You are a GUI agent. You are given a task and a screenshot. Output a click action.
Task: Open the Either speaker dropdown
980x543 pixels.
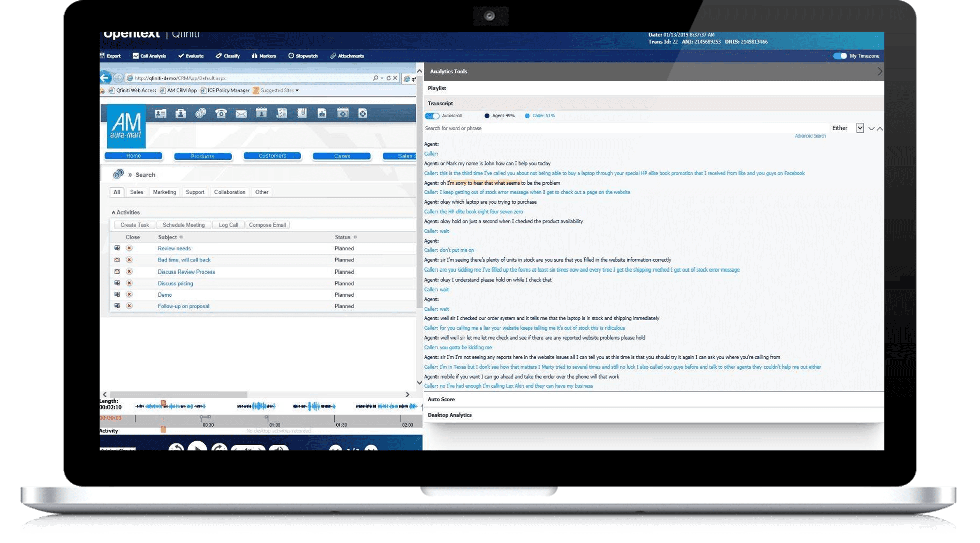[x=859, y=128]
